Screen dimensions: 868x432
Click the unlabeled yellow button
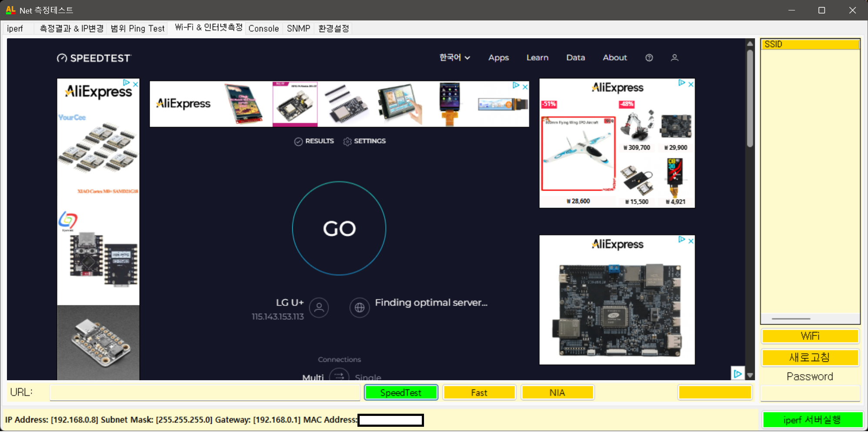pos(715,392)
